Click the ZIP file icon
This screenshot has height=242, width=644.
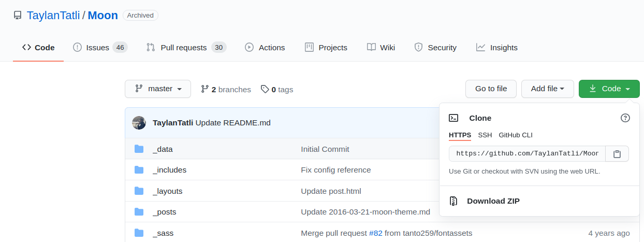(x=453, y=201)
